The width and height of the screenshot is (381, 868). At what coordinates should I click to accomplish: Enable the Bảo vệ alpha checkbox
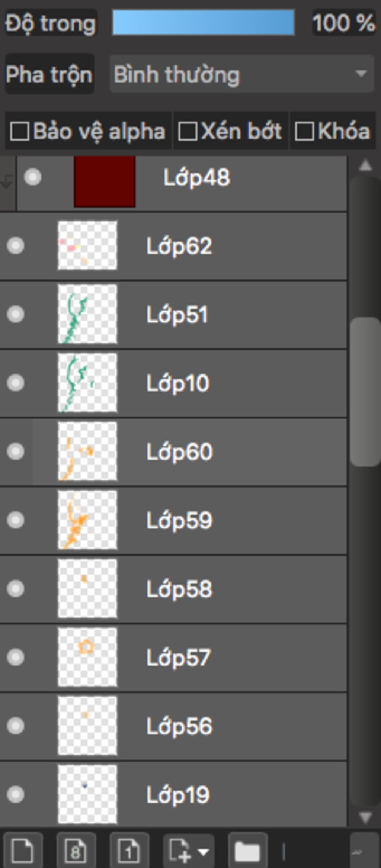[x=20, y=131]
